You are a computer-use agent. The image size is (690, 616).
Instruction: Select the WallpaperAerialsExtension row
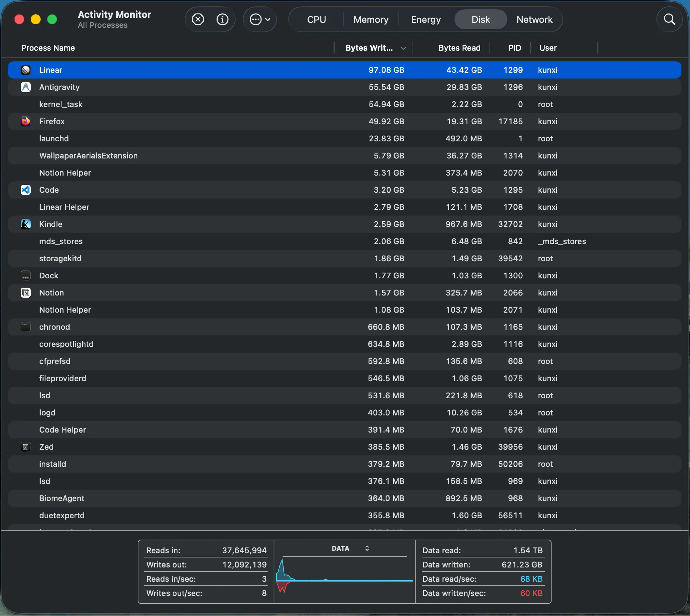345,156
